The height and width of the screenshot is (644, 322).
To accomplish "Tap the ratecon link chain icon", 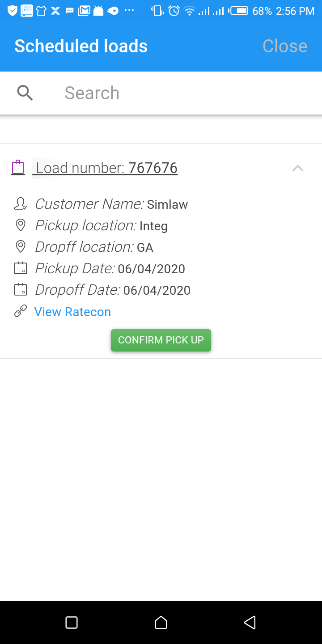I will (21, 311).
